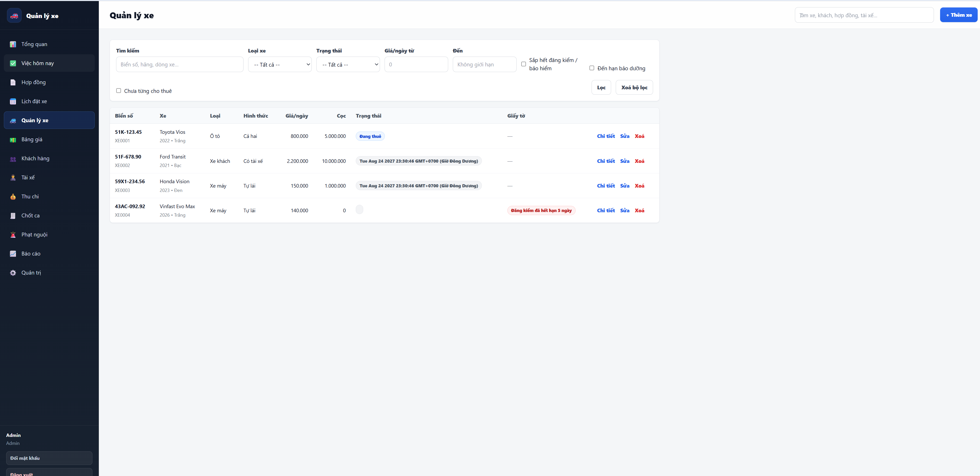The height and width of the screenshot is (476, 980).
Task: Focus the global search box in header
Action: tap(864, 15)
